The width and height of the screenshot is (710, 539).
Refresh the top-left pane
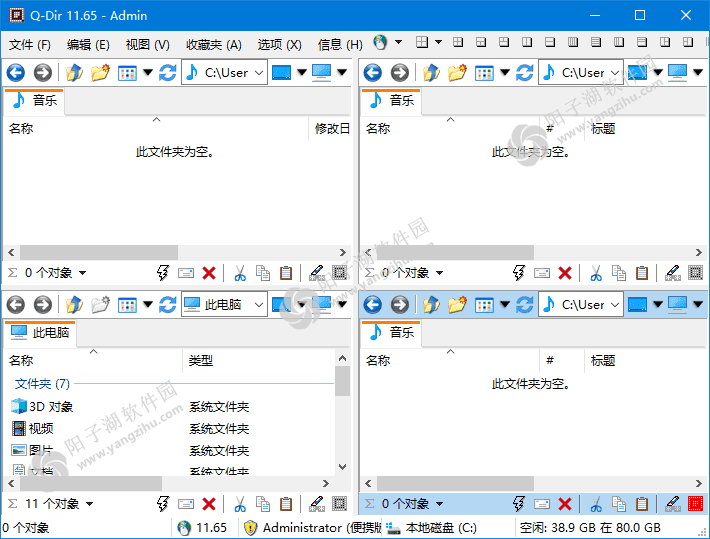pyautogui.click(x=168, y=72)
